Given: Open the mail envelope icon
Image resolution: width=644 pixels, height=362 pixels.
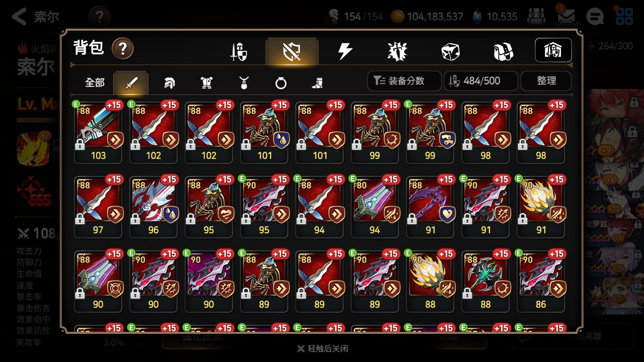Looking at the screenshot, I should click(566, 16).
